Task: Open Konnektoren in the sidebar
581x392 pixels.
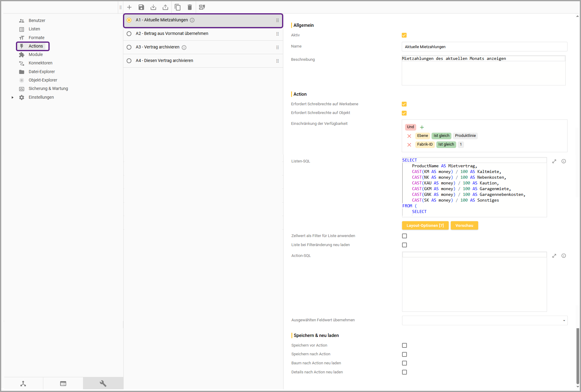Action: click(40, 63)
